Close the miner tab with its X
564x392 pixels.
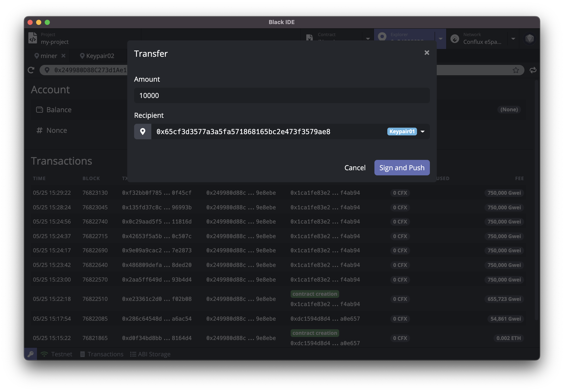[x=63, y=56]
